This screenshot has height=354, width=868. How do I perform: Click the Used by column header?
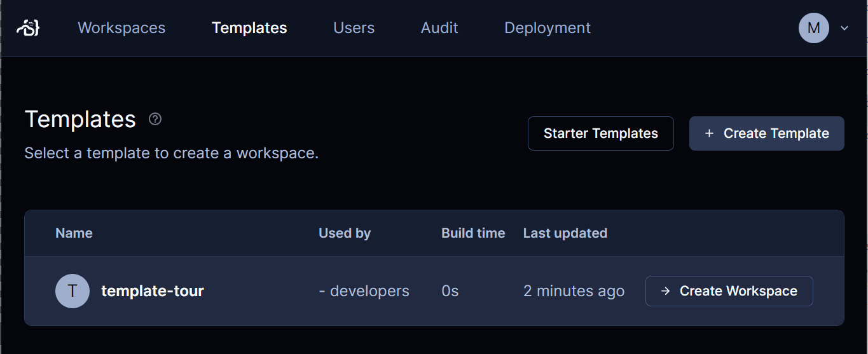point(345,233)
